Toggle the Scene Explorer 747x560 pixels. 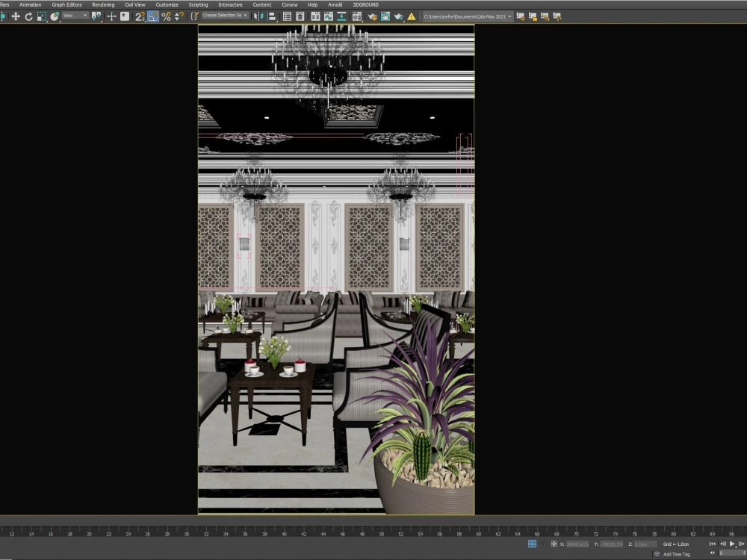[x=287, y=16]
